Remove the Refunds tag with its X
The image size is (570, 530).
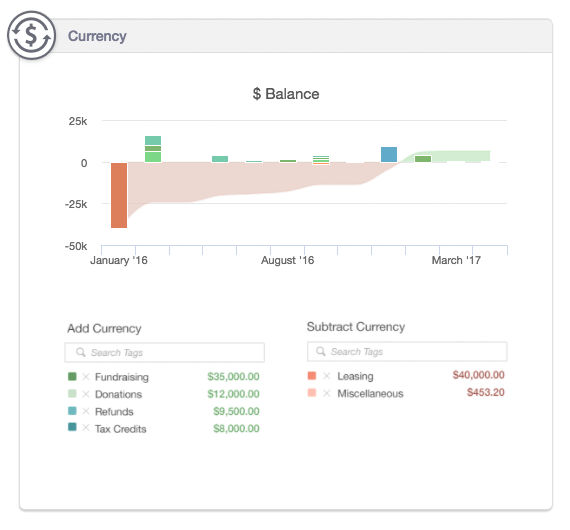[86, 411]
